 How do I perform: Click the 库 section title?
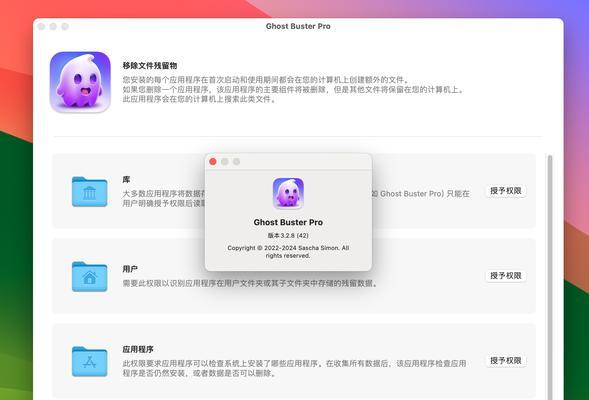(x=126, y=180)
